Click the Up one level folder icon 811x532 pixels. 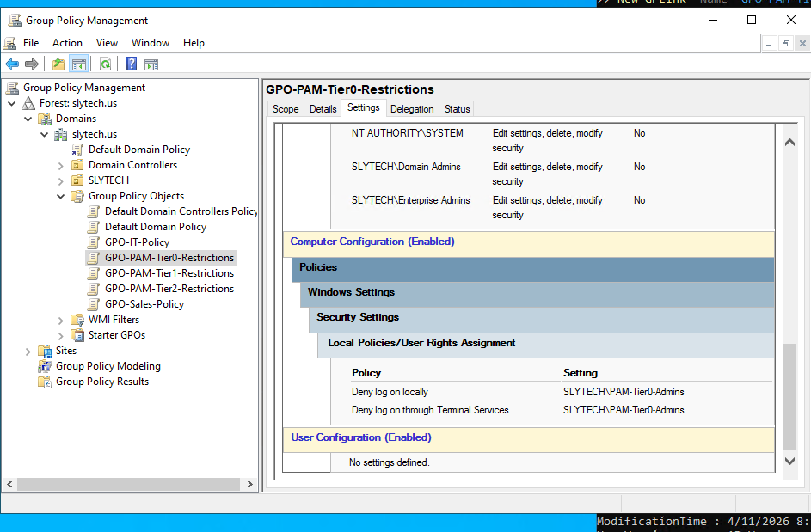point(58,64)
